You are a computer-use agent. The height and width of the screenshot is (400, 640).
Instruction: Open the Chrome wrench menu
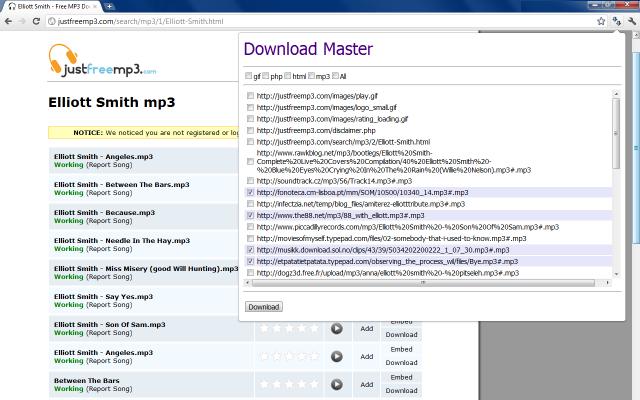point(632,21)
